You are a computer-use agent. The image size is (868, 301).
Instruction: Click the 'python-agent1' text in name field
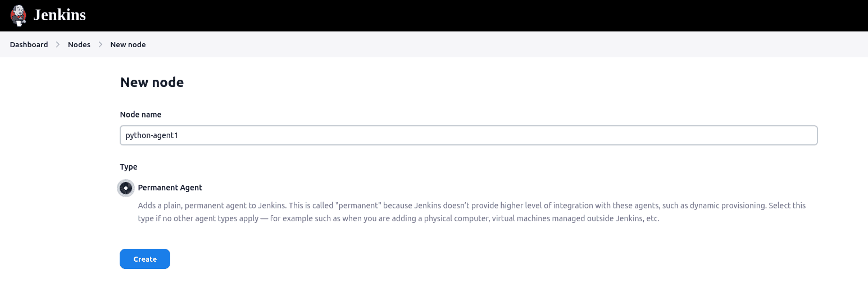click(x=152, y=135)
